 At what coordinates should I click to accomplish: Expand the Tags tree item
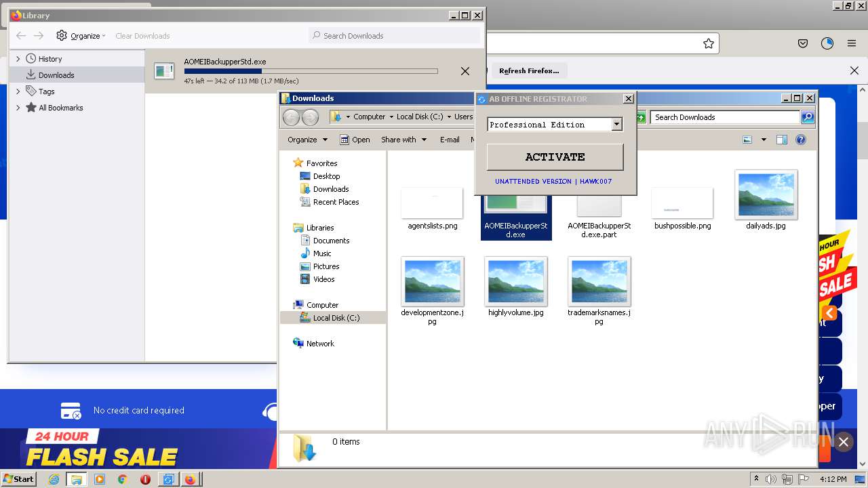[18, 91]
